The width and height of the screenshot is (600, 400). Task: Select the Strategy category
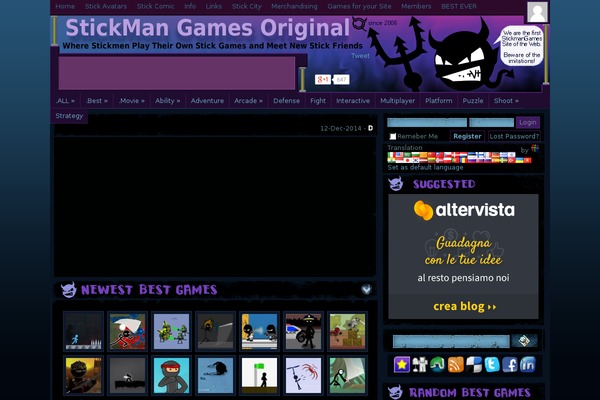(69, 116)
